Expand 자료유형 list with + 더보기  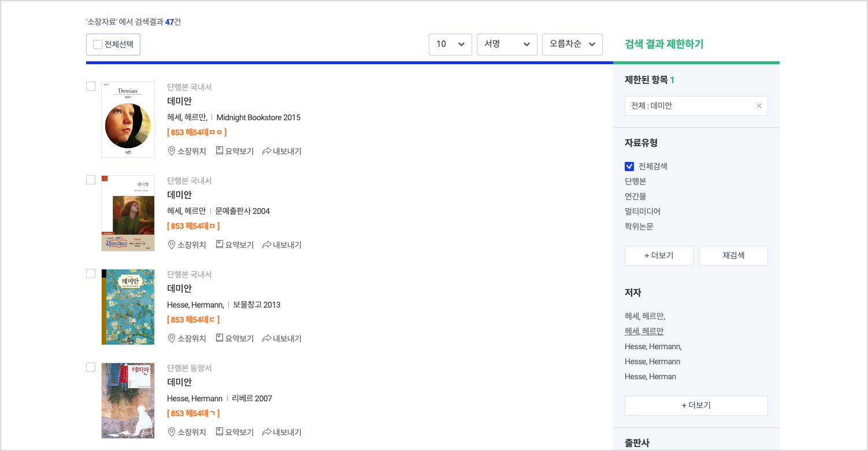point(659,256)
